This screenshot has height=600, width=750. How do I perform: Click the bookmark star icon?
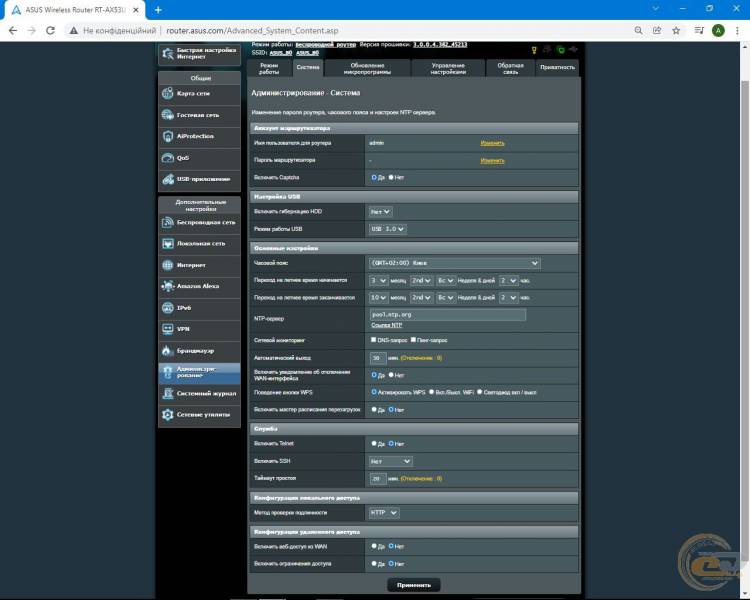(676, 31)
